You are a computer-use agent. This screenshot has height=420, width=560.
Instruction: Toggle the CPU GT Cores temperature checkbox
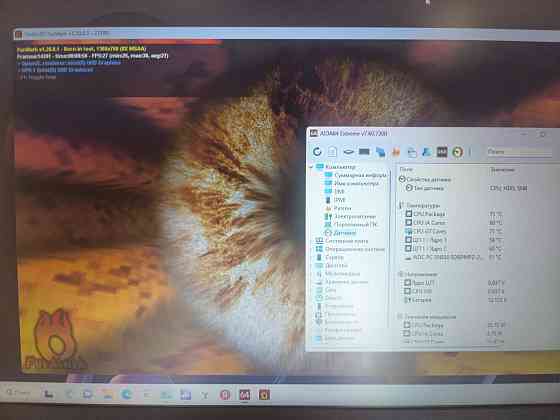[409, 231]
